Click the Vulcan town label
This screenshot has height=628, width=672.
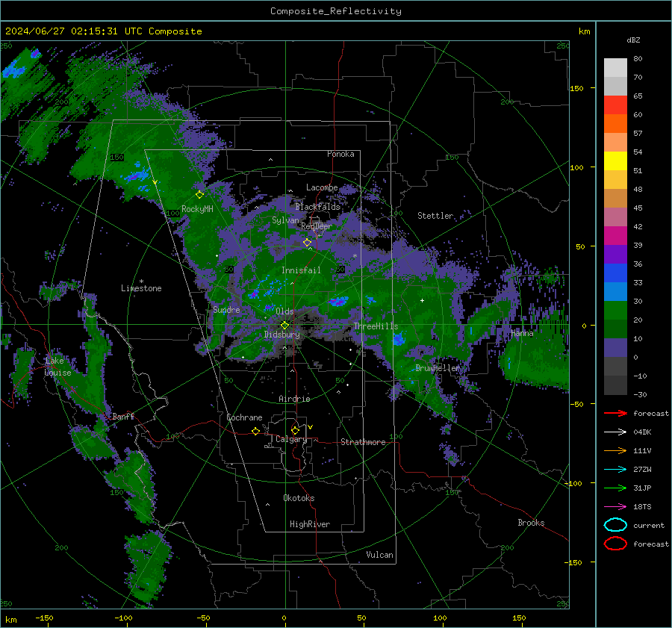coord(379,555)
